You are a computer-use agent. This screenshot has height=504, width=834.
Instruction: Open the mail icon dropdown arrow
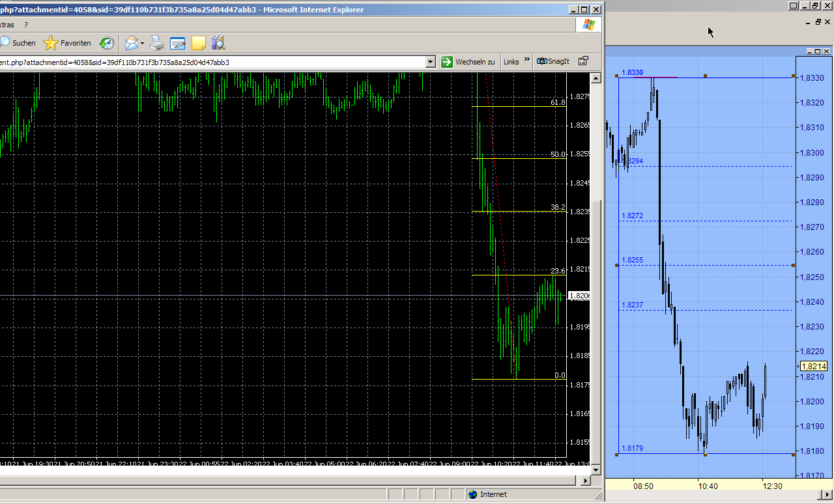tap(143, 44)
